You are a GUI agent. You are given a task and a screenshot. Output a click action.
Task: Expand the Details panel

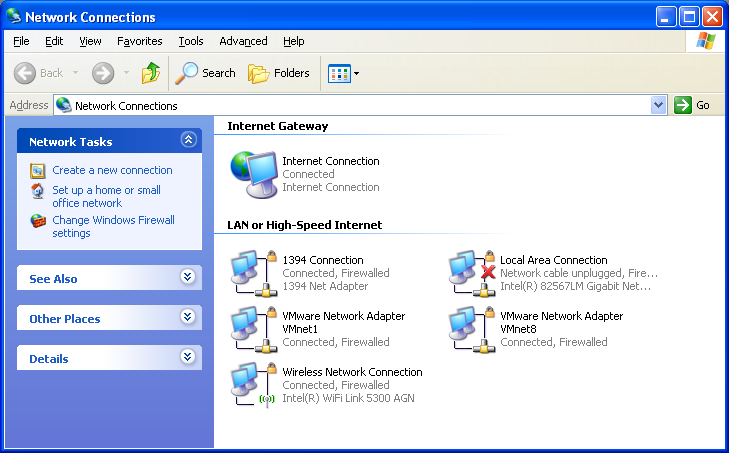coord(187,357)
